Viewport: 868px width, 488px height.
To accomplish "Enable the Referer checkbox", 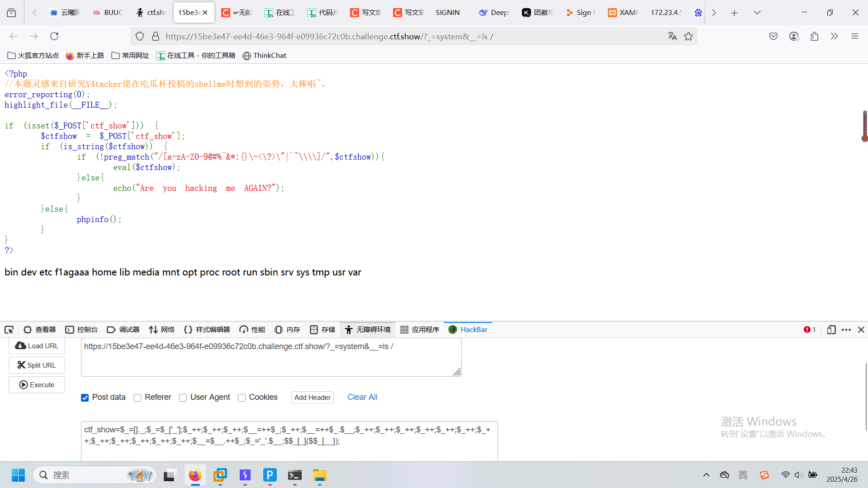I will (138, 398).
